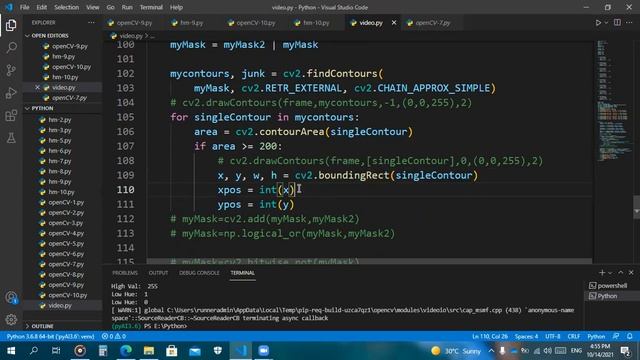
Task: Open the Search view in activity bar
Action: tap(11, 47)
